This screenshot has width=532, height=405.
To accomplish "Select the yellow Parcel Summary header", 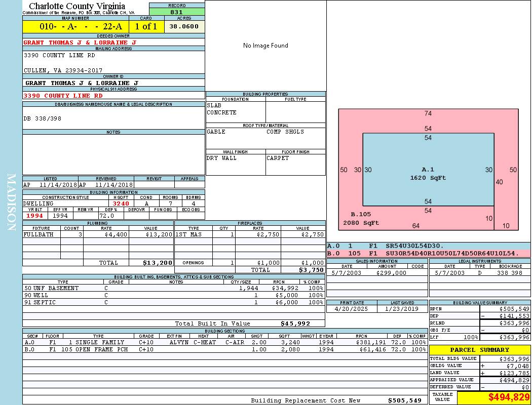I will click(x=480, y=350).
